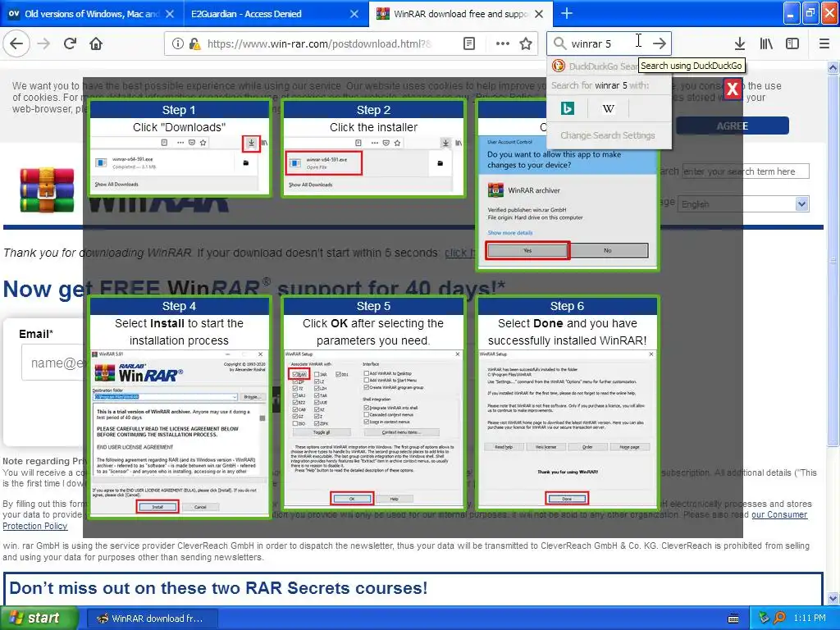
Task: Click on-screen keyboard tray icon
Action: pos(733,619)
